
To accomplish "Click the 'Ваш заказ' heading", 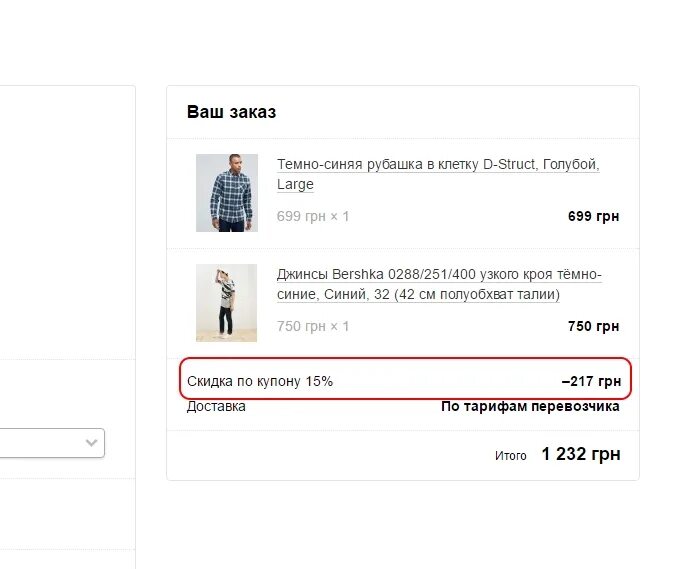I will [231, 112].
